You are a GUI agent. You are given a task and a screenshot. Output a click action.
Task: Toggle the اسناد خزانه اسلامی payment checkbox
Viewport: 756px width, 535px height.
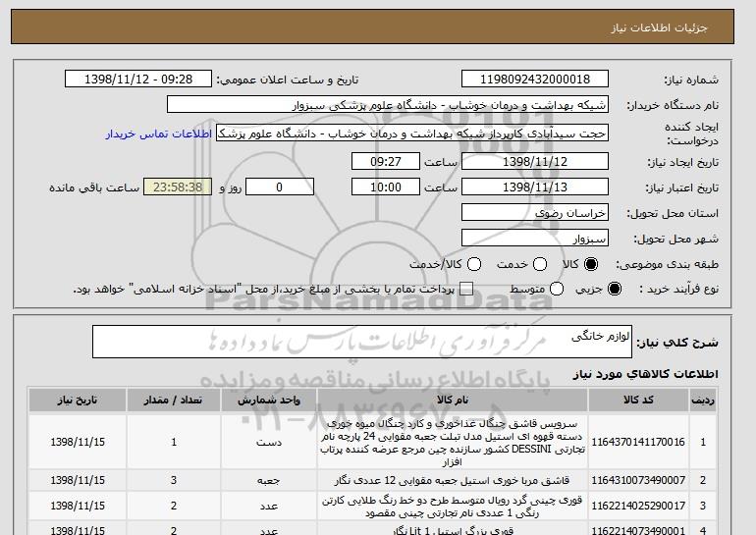click(x=466, y=289)
